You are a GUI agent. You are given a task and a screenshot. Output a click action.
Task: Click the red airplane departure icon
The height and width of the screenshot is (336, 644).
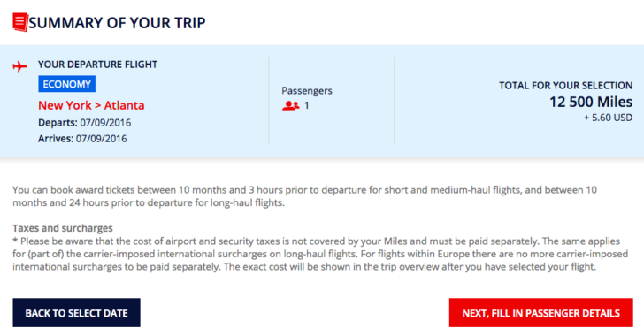pyautogui.click(x=19, y=65)
